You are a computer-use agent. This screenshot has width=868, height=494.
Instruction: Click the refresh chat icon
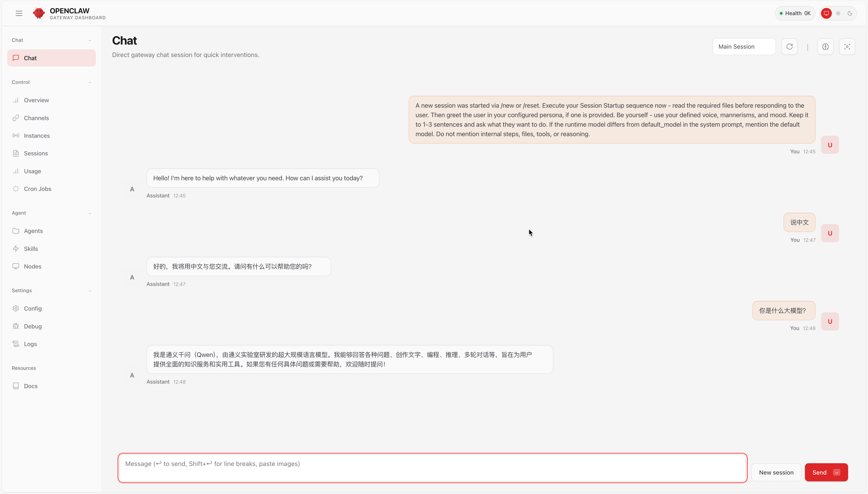[789, 47]
